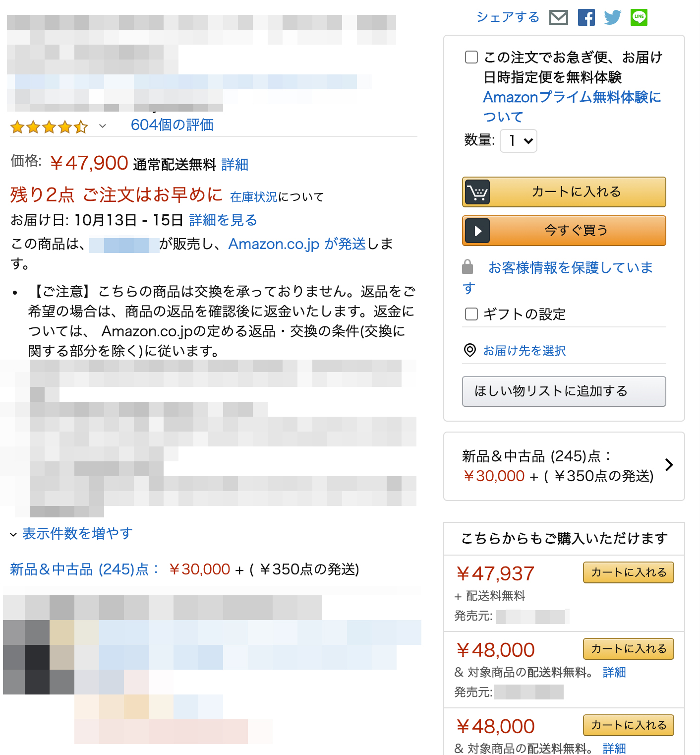Viewport: 700px width, 755px height.
Task: Click the location pin icon beside お届け先を選択
Action: click(469, 350)
